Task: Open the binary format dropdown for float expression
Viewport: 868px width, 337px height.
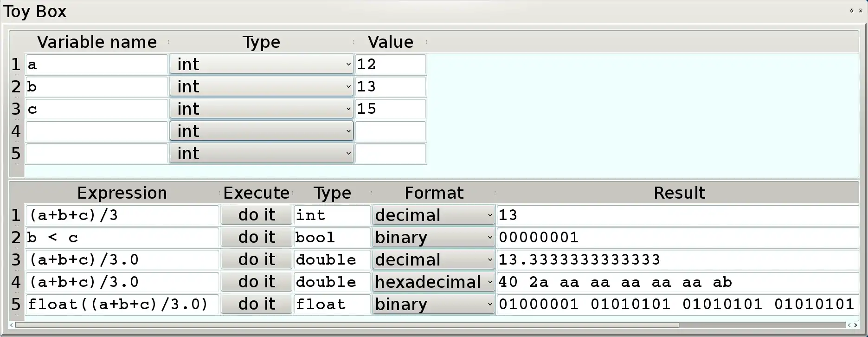Action: tap(433, 304)
